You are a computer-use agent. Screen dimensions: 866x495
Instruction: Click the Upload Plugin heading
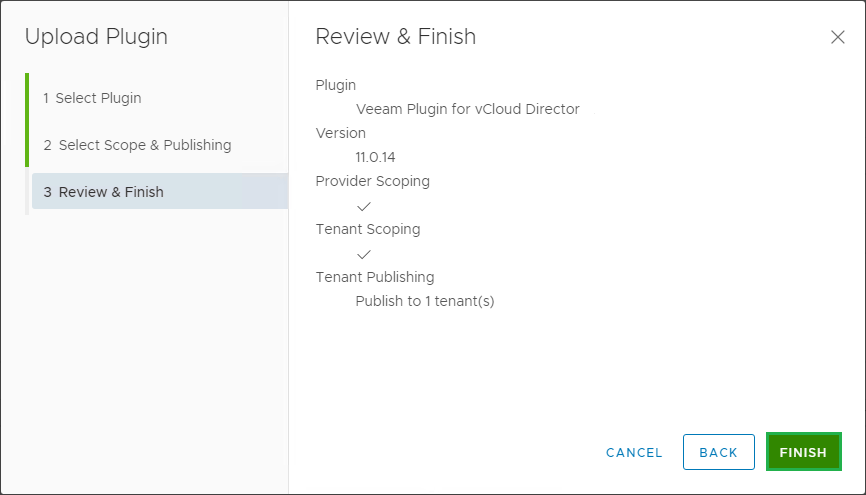click(x=96, y=37)
